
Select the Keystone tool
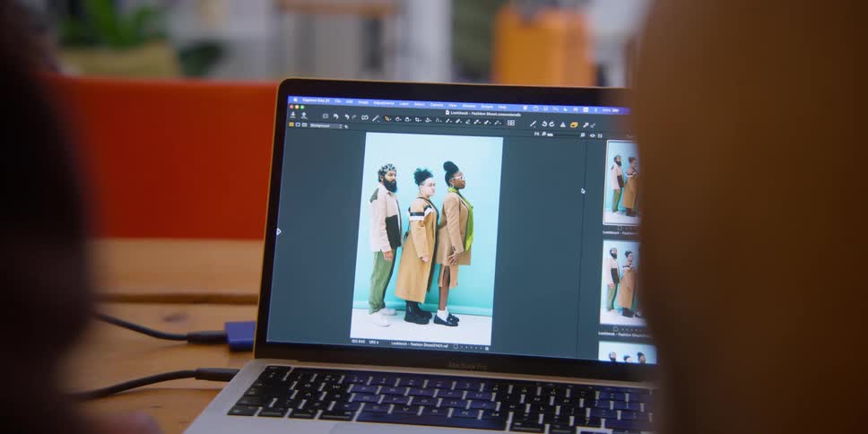tap(438, 121)
